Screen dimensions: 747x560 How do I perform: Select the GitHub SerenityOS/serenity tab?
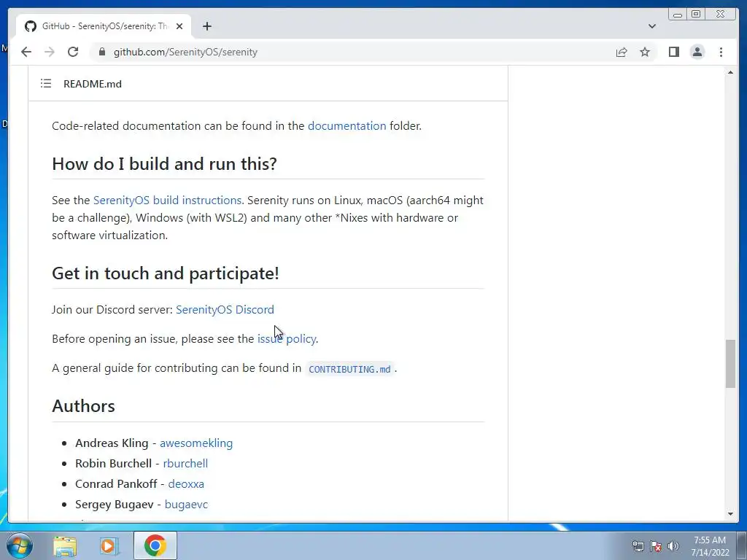[104, 26]
